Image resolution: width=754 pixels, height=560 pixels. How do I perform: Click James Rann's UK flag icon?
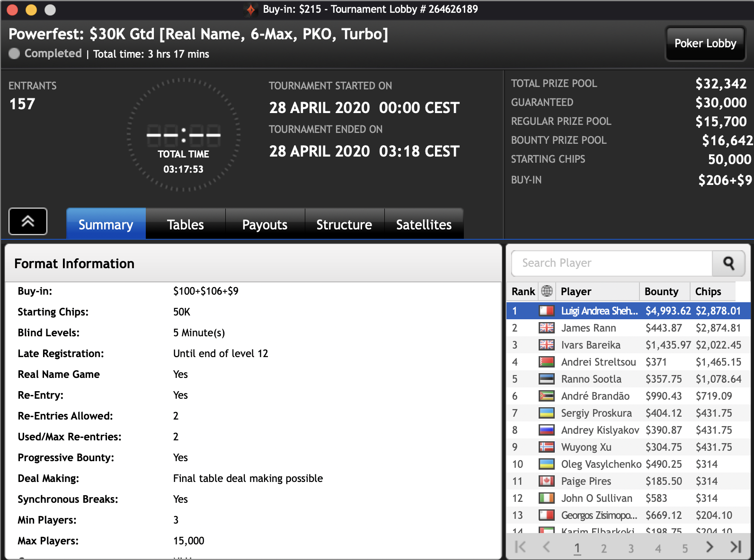[x=546, y=328]
